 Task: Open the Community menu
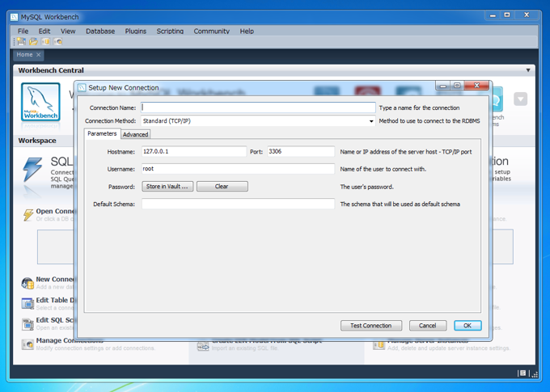coord(212,32)
